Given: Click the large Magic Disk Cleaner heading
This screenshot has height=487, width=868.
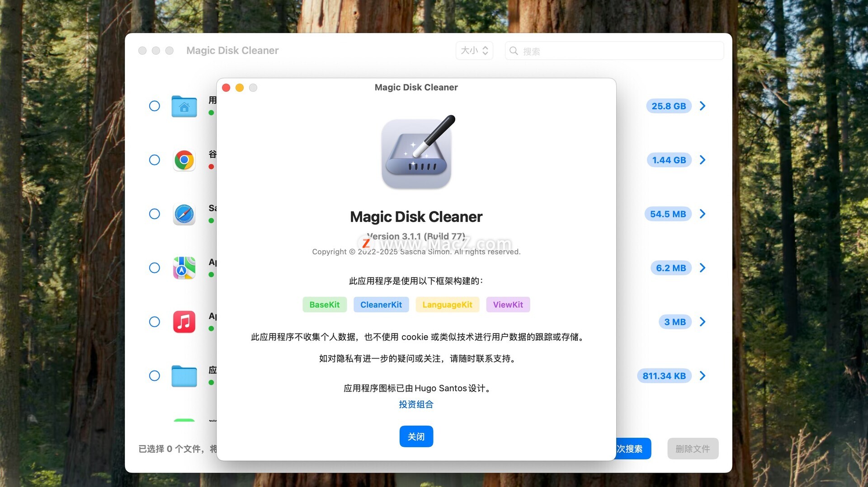Looking at the screenshot, I should click(x=416, y=217).
